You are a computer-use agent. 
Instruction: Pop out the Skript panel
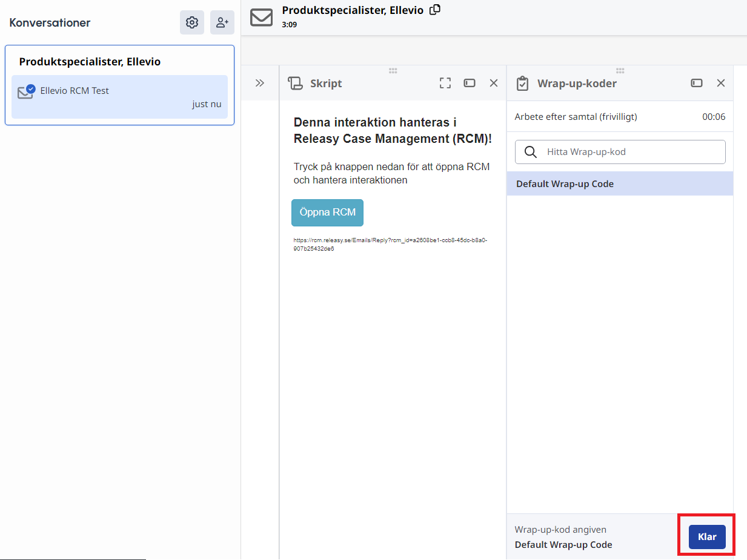click(x=470, y=83)
